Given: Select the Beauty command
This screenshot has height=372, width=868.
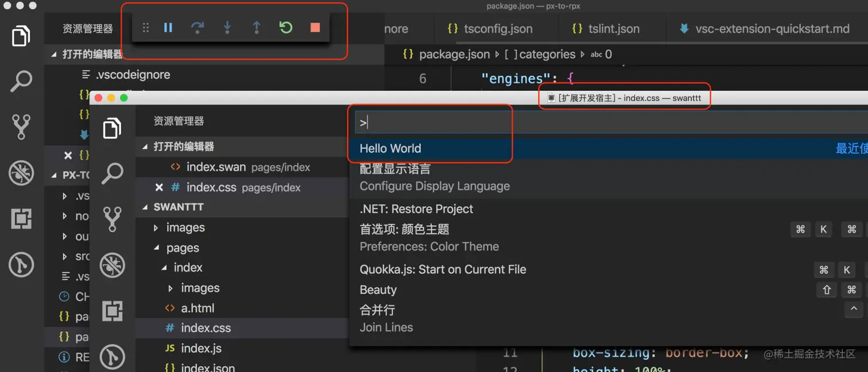Looking at the screenshot, I should [609, 290].
